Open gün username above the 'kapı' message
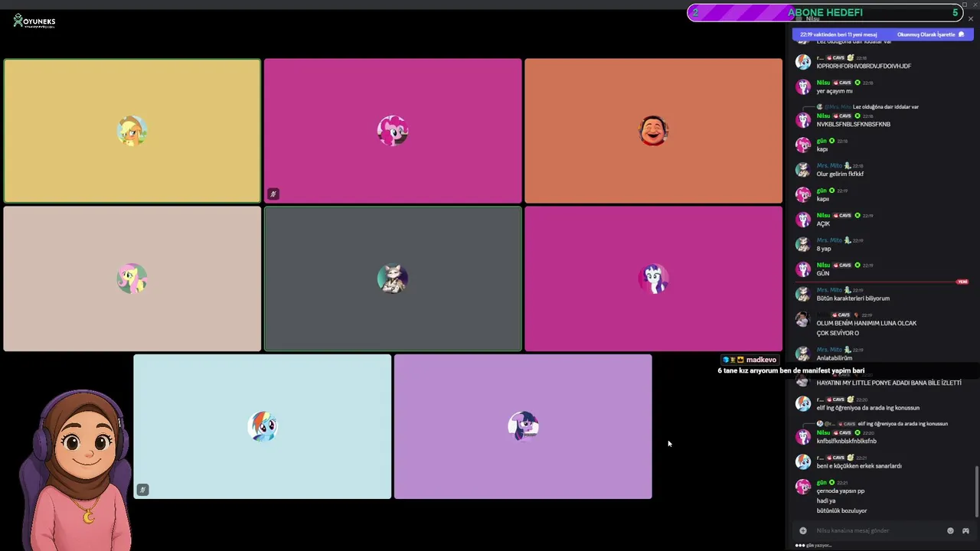Viewport: 980px width, 551px height. click(x=822, y=141)
